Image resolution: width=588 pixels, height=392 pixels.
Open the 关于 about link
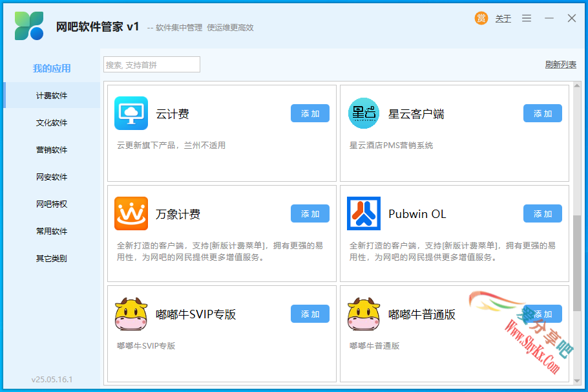(x=503, y=19)
